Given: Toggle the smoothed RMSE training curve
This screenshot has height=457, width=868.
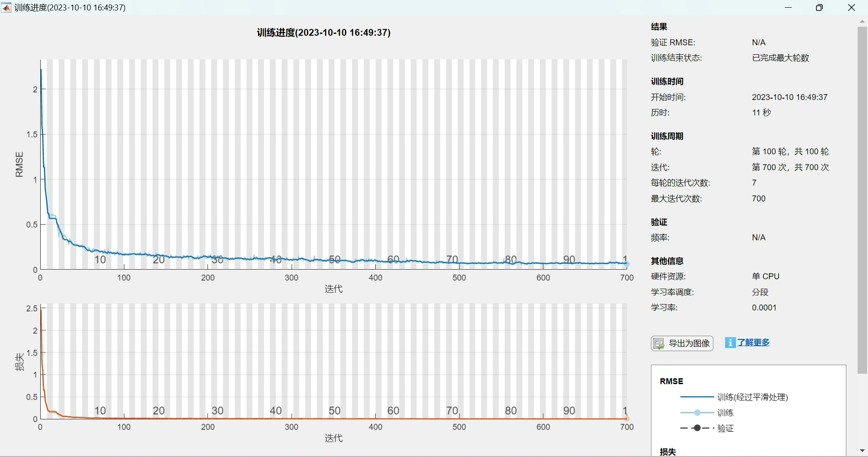Looking at the screenshot, I should [753, 397].
